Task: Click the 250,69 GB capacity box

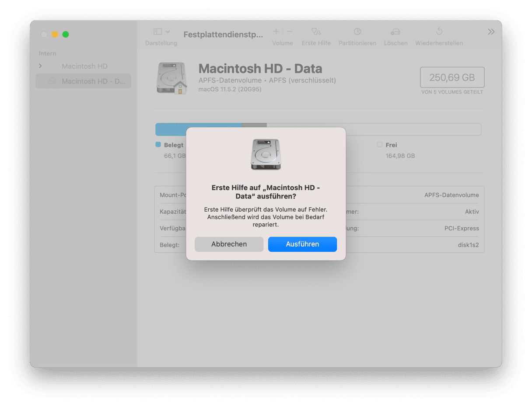Action: tap(452, 78)
